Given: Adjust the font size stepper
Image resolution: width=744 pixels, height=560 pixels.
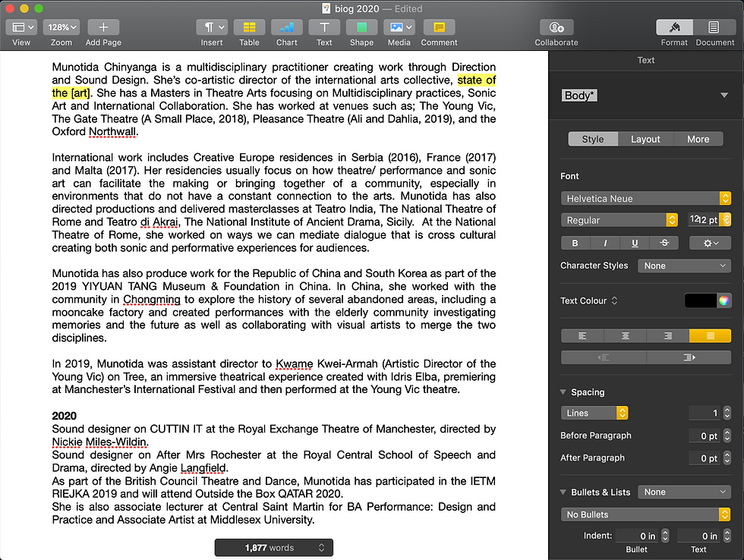Looking at the screenshot, I should pos(725,220).
